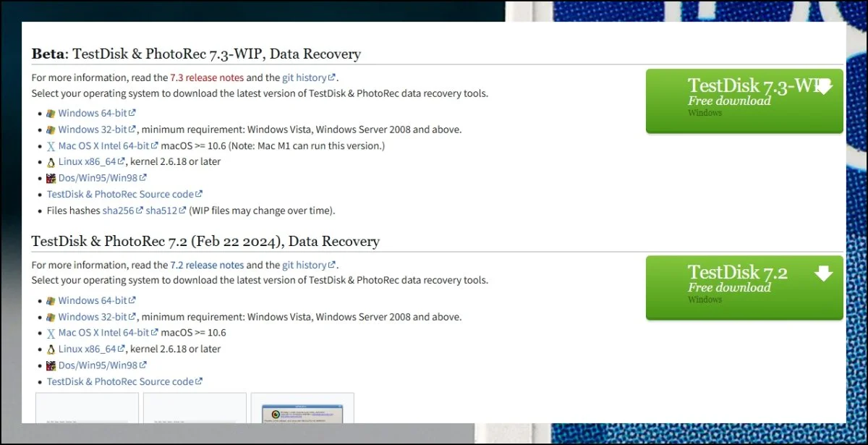
Task: Click the Mac OS X icon in 7.2 section
Action: coord(51,334)
